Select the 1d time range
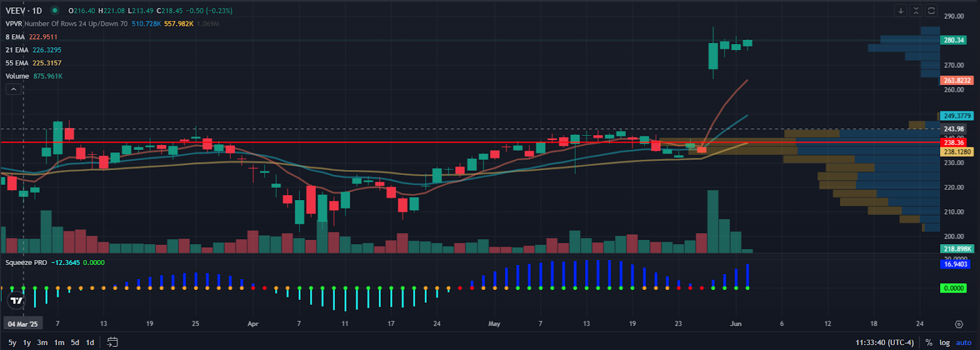The width and height of the screenshot is (980, 350). [x=90, y=343]
